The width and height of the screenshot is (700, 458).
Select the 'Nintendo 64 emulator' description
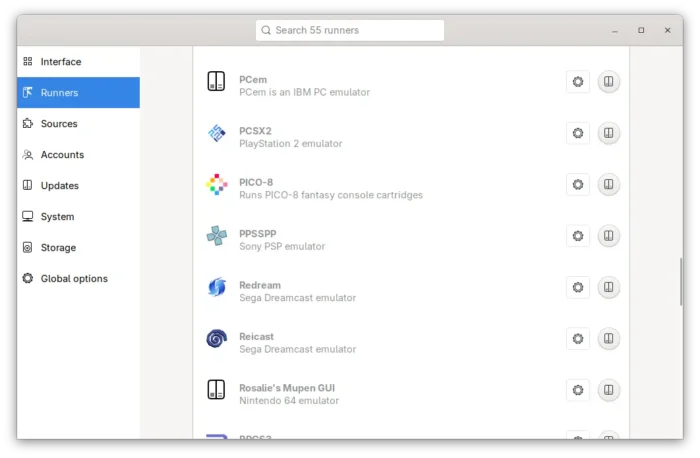[289, 400]
